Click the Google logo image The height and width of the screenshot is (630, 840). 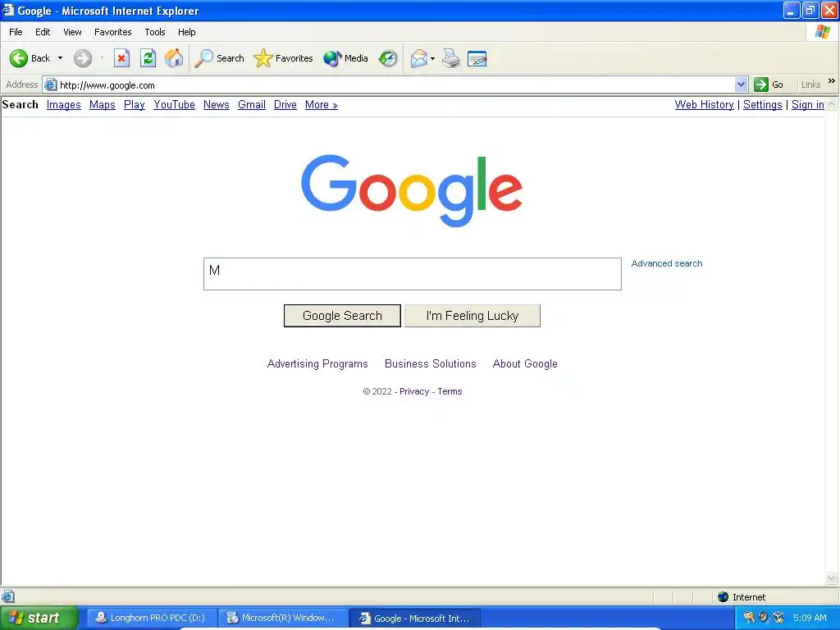pos(412,190)
